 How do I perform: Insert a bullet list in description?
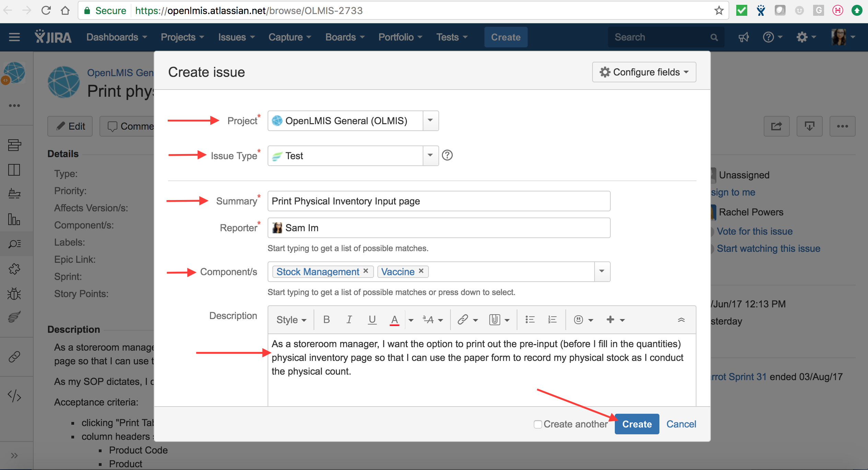point(530,320)
